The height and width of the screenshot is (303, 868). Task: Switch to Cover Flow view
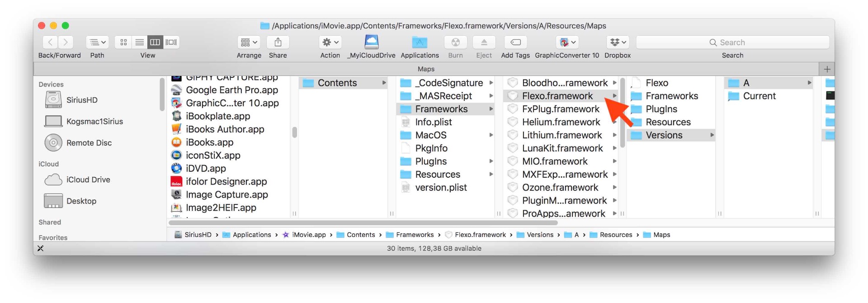point(171,42)
